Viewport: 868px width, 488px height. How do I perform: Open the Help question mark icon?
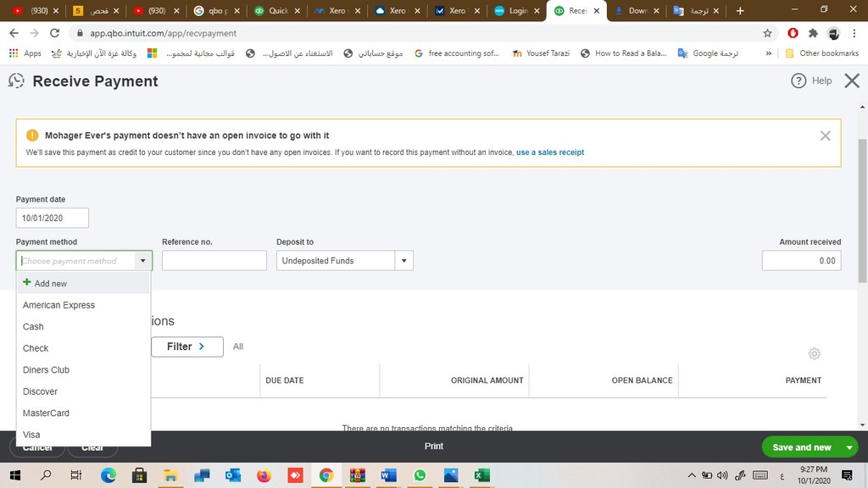click(798, 80)
